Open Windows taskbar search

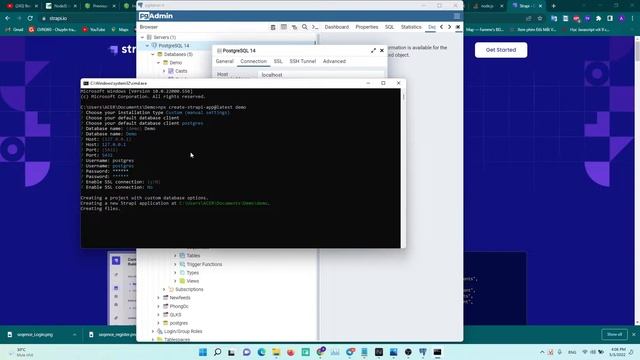click(x=217, y=352)
